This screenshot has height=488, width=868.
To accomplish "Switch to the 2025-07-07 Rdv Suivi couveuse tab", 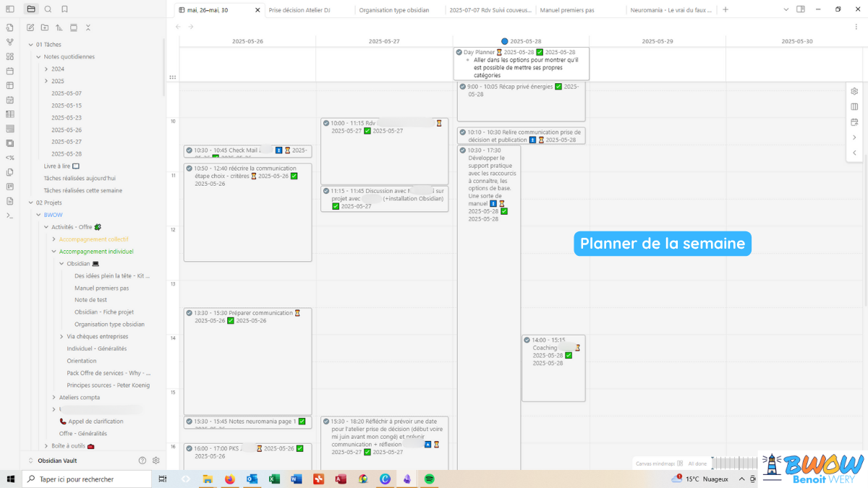I will click(x=490, y=10).
